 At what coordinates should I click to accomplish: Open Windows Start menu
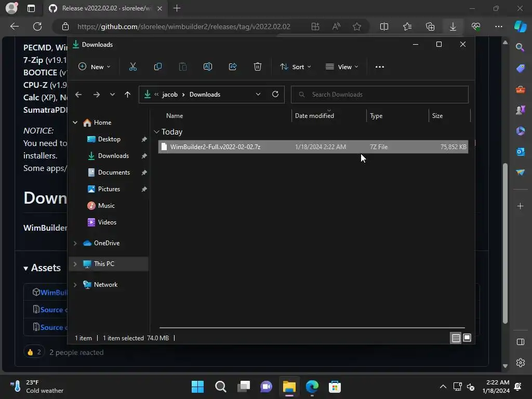click(197, 387)
